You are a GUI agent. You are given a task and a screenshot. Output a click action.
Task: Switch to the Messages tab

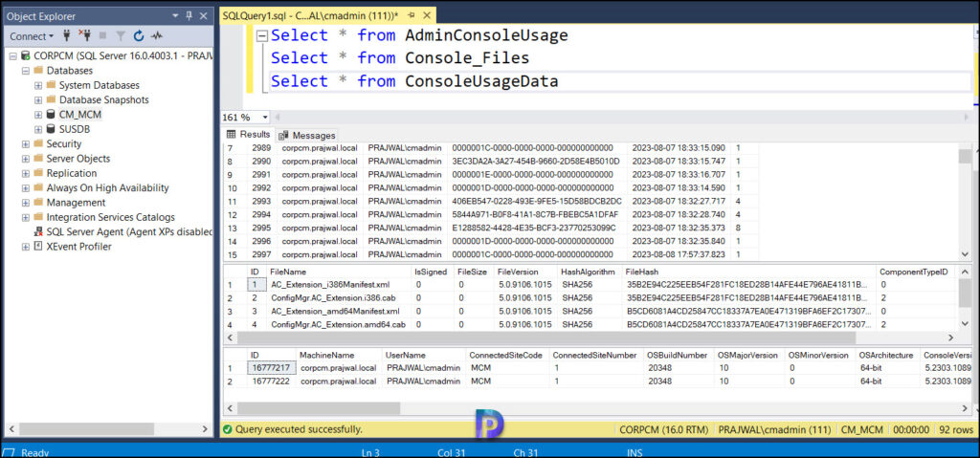[307, 135]
